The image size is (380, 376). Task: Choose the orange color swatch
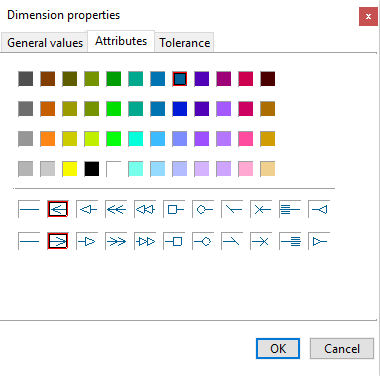48,139
